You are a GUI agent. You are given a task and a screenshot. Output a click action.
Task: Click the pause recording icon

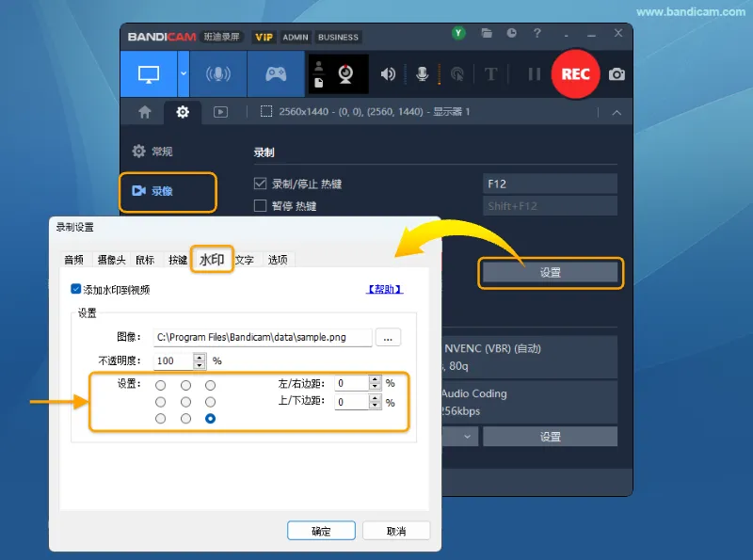coord(534,74)
